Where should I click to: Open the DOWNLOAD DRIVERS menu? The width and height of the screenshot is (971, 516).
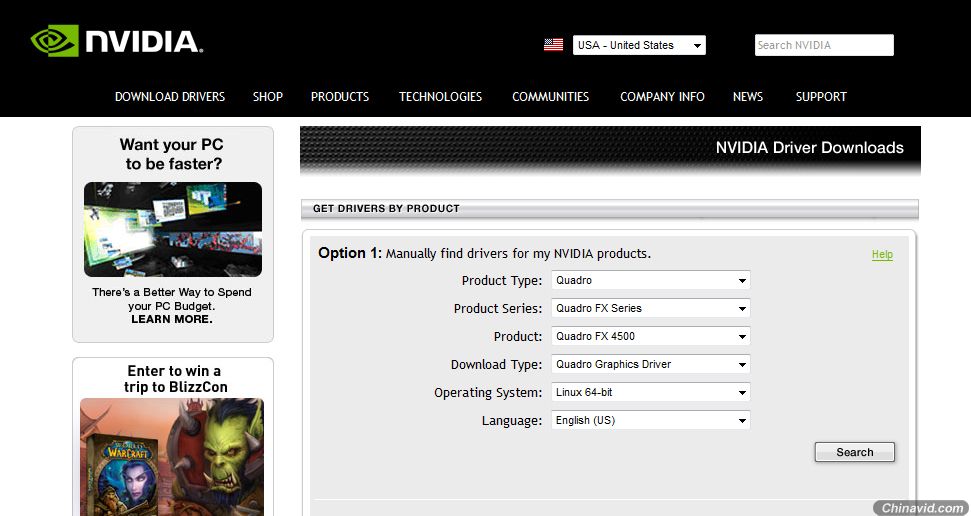point(170,97)
